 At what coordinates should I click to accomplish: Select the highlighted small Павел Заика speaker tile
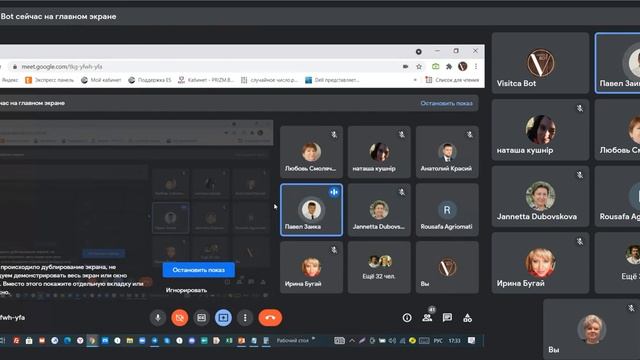tap(311, 210)
